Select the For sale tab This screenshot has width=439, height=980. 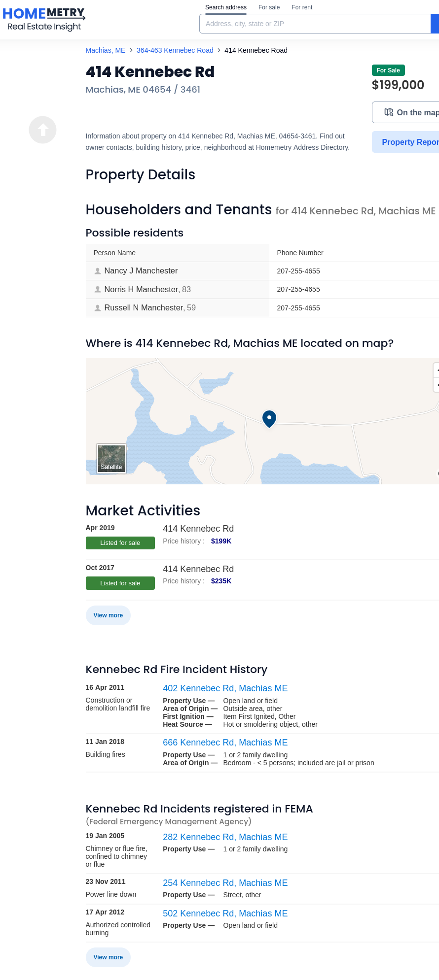(269, 7)
